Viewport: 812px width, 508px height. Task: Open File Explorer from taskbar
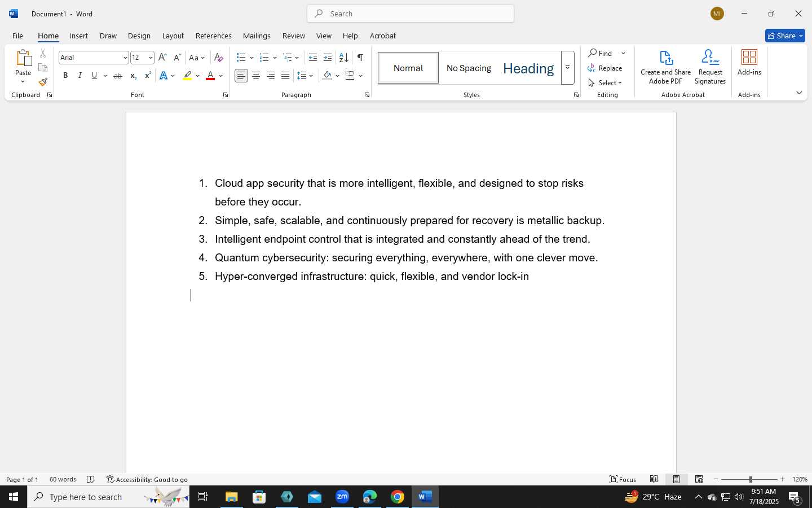point(232,497)
